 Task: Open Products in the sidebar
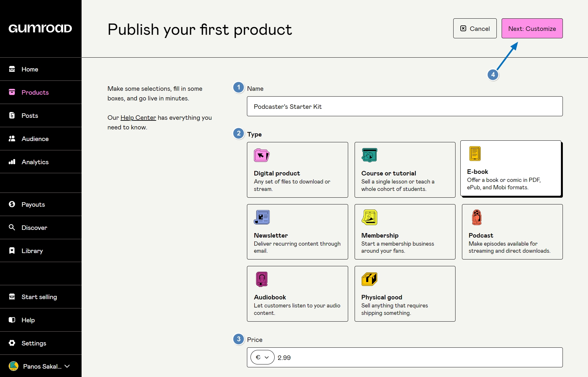coord(35,92)
